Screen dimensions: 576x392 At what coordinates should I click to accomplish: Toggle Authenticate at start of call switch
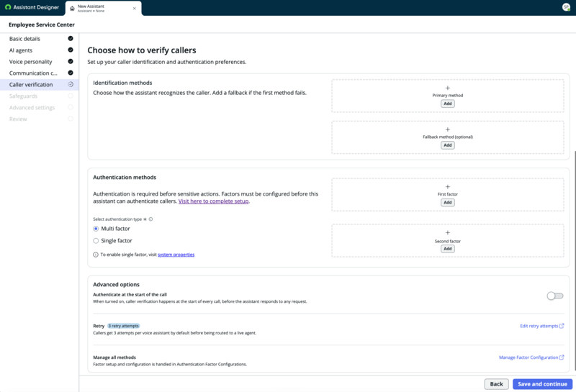[x=554, y=296]
